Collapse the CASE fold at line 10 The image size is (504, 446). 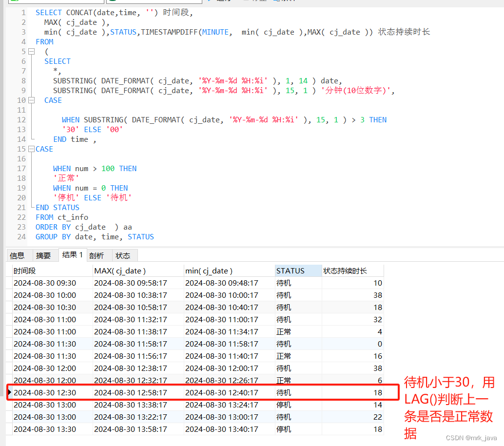(x=32, y=100)
